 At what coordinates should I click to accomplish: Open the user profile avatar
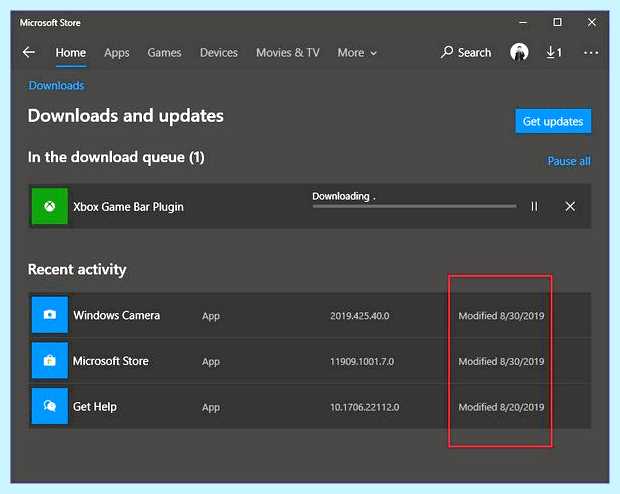[x=519, y=52]
